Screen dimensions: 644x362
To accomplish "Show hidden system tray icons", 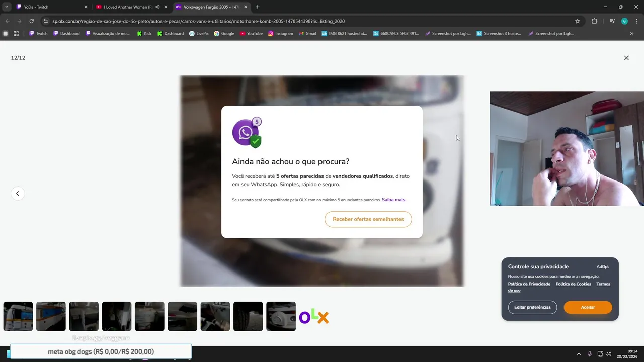I will click(579, 354).
